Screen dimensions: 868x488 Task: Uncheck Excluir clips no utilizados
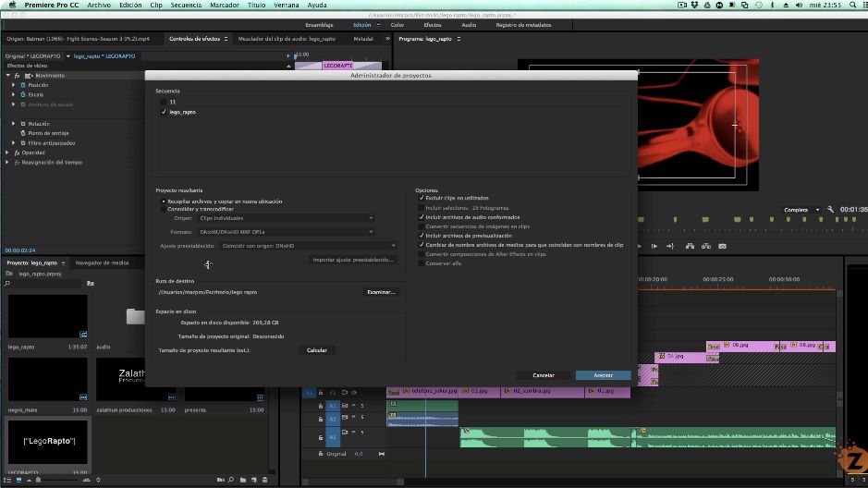[x=422, y=198]
